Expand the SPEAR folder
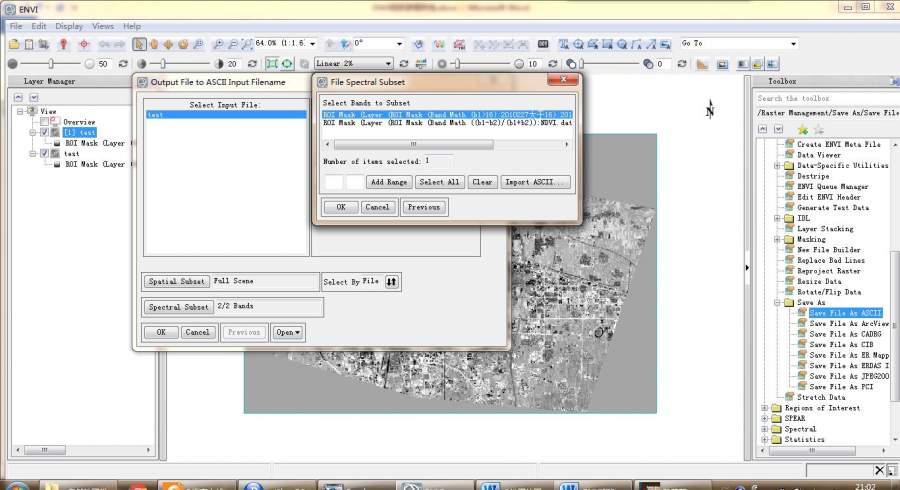900x490 pixels. 765,418
